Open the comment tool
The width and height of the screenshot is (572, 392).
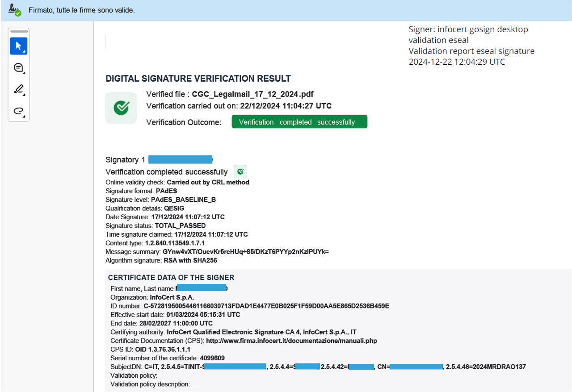(x=18, y=68)
